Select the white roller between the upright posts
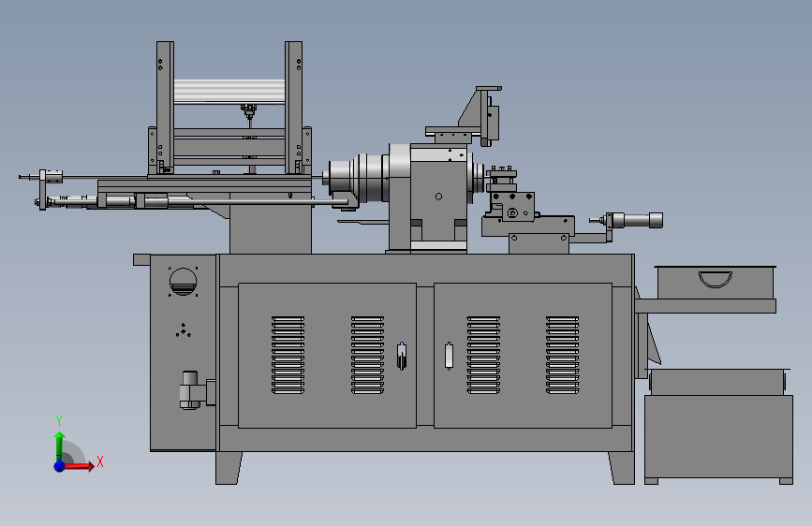Image resolution: width=812 pixels, height=526 pixels. pyautogui.click(x=229, y=92)
